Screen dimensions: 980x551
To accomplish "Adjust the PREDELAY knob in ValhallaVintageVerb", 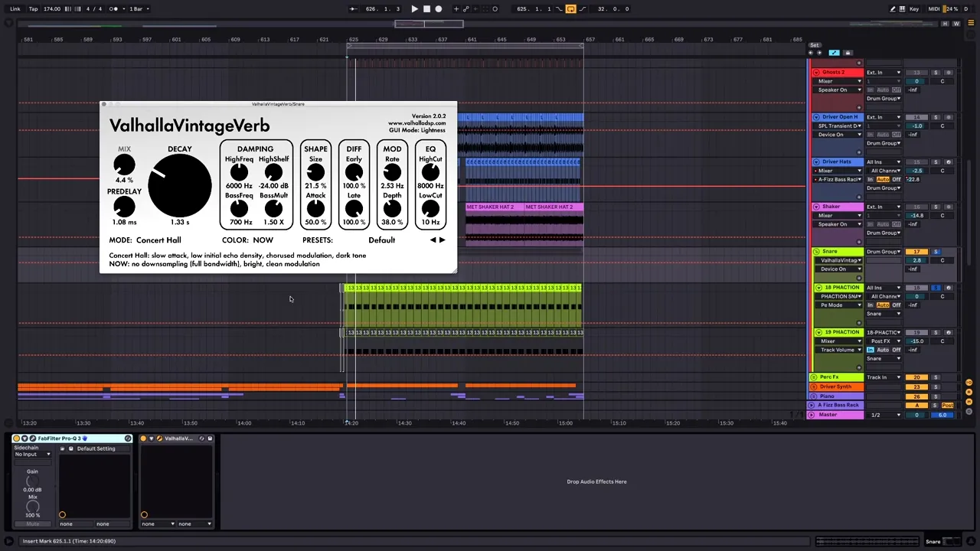I will [x=124, y=207].
